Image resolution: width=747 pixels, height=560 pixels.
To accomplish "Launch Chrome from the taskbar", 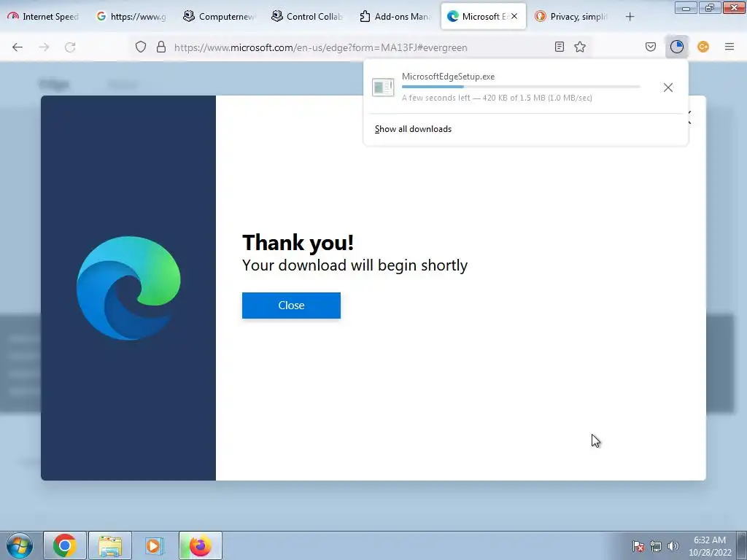I will click(x=65, y=545).
